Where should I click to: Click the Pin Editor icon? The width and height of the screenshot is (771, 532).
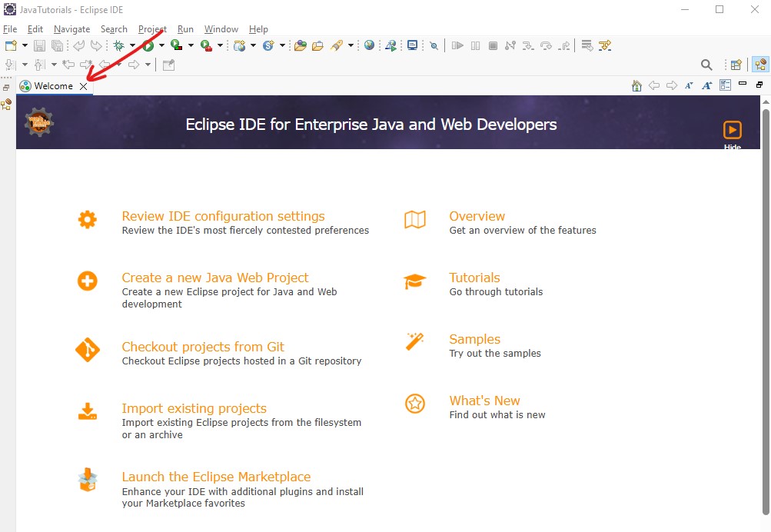click(x=168, y=65)
